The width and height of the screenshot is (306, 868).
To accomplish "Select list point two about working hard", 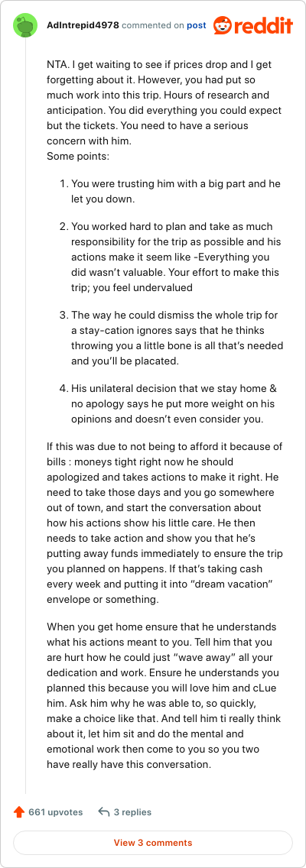I will (171, 249).
